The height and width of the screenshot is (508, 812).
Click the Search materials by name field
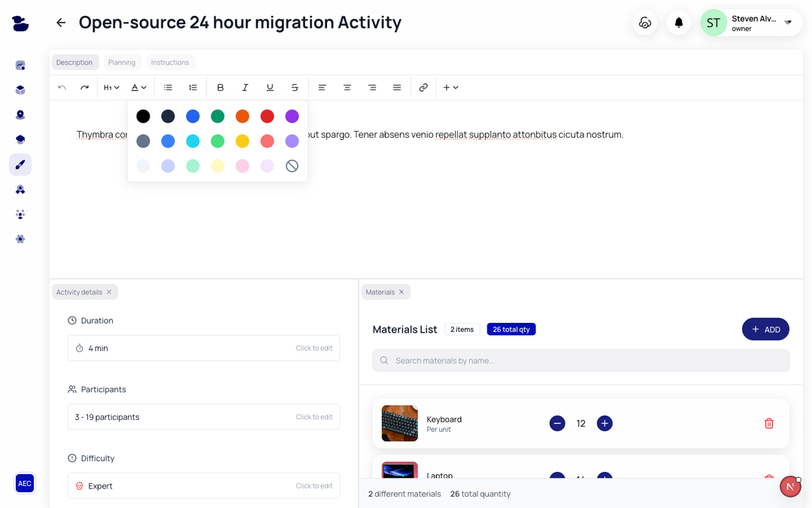[x=580, y=360]
